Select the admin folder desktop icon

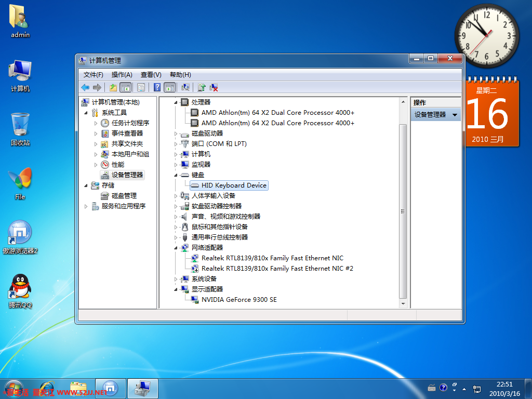pos(20,21)
